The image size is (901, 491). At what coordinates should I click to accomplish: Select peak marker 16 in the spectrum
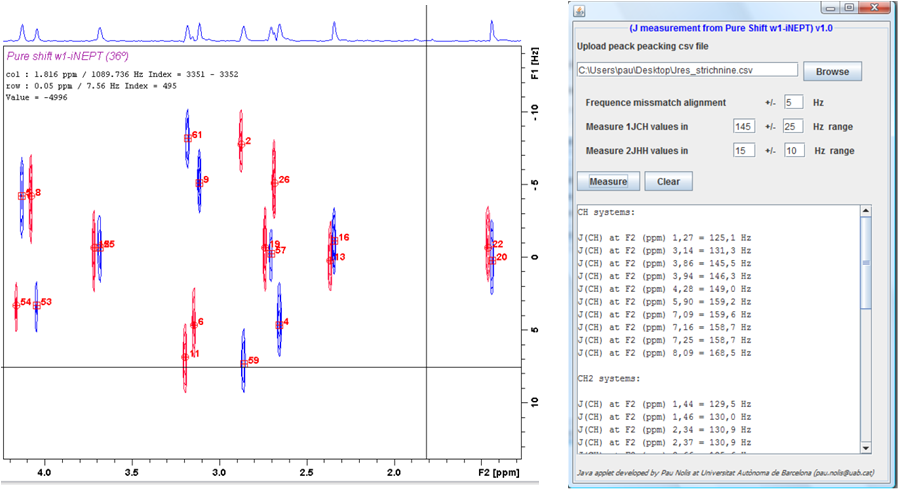[x=335, y=240]
